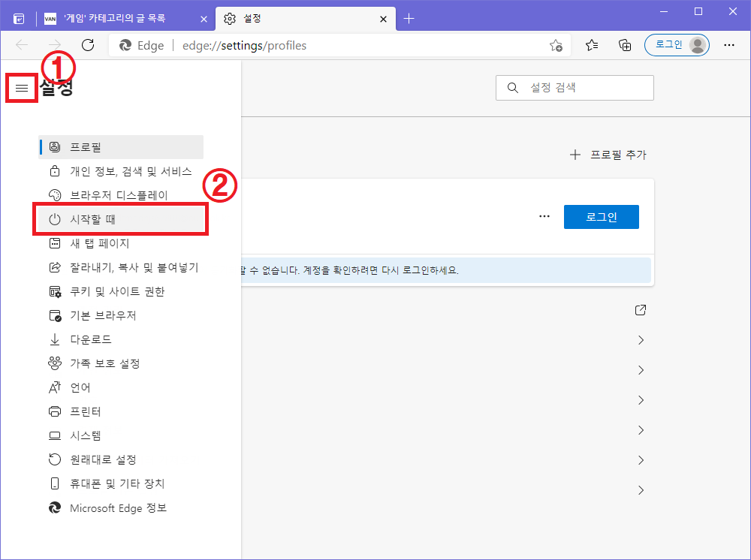Expand the fifth chevron row in profile list
This screenshot has height=560, width=751.
click(641, 460)
